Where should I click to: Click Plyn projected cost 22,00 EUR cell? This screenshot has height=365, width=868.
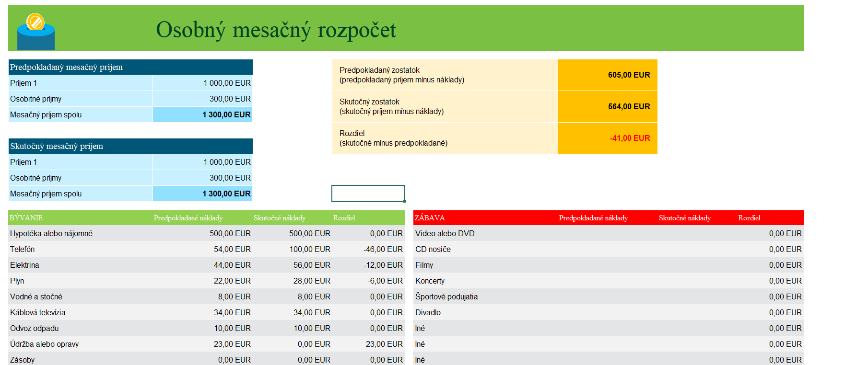pos(232,281)
